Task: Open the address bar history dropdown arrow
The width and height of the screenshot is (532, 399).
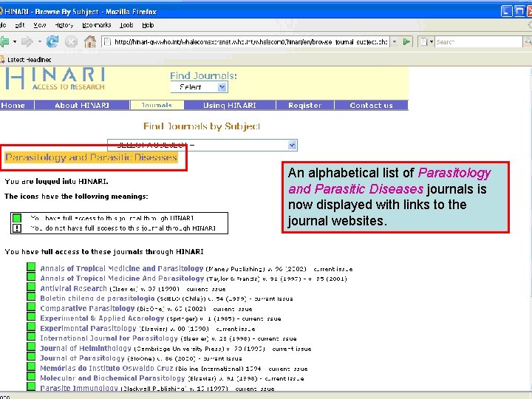Action: point(395,41)
